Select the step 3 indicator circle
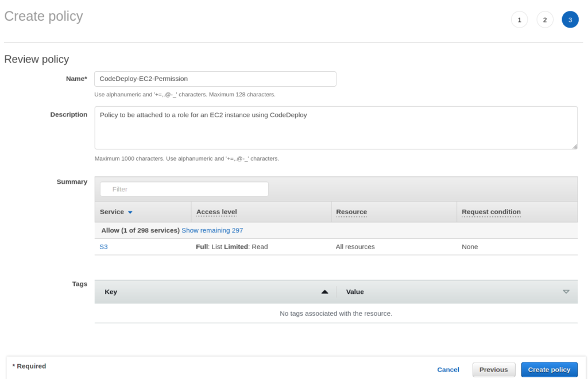This screenshot has width=588, height=379. click(570, 20)
